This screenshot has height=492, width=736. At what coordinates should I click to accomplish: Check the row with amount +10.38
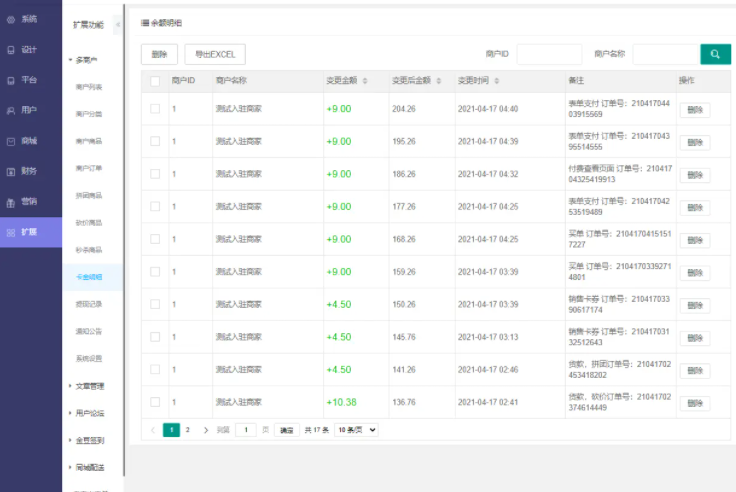tap(155, 402)
